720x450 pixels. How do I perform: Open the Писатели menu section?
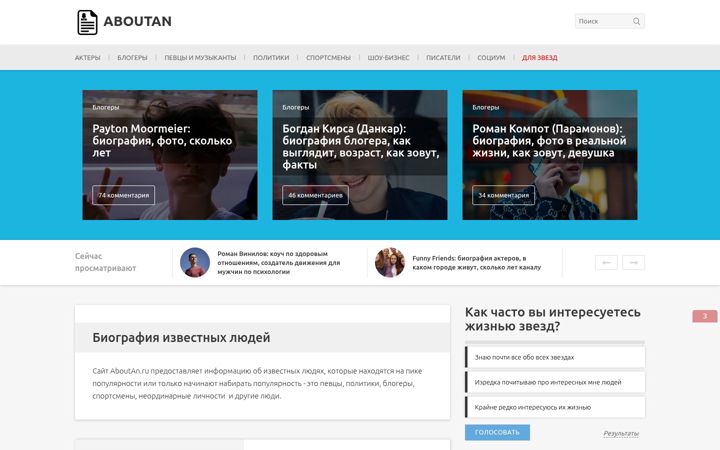443,58
